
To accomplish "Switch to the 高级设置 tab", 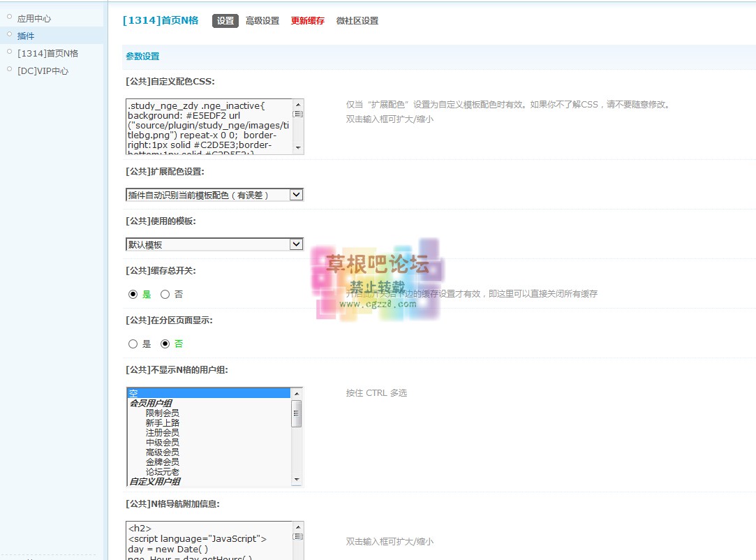I will point(262,21).
